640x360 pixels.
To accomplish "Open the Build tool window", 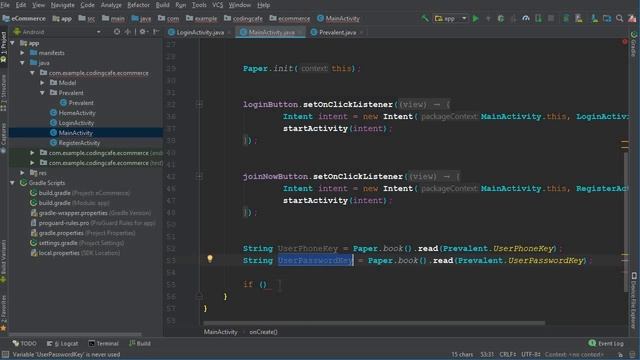I will click(x=140, y=343).
